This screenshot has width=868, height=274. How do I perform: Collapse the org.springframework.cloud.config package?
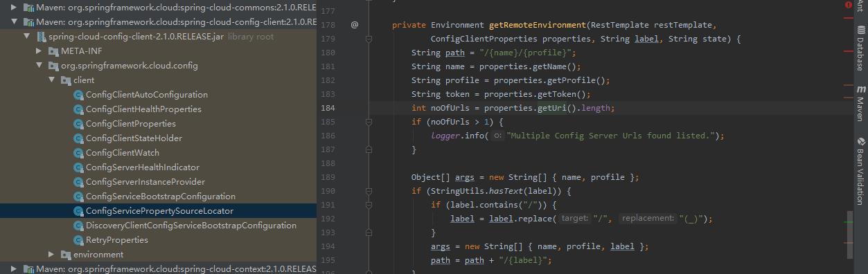click(x=39, y=66)
